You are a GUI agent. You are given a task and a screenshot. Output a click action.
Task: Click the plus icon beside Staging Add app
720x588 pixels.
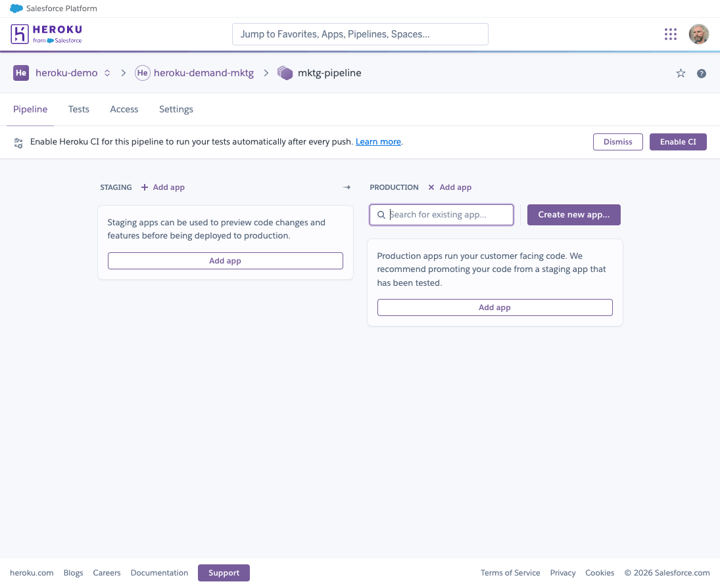(x=144, y=187)
